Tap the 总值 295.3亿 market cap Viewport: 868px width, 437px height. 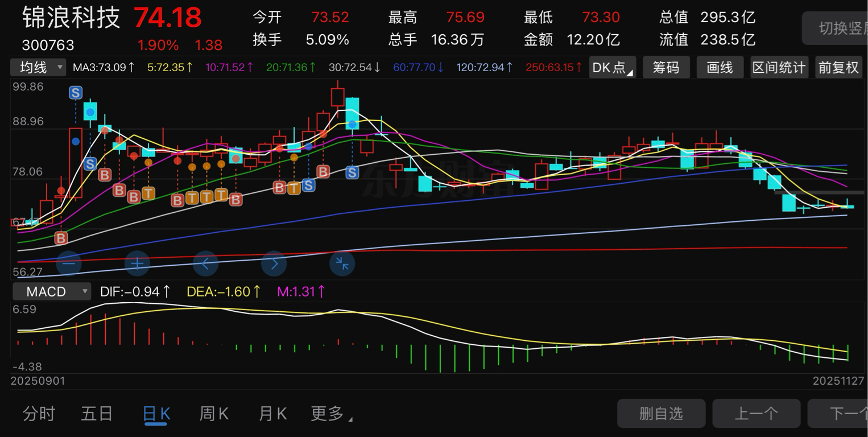click(708, 18)
